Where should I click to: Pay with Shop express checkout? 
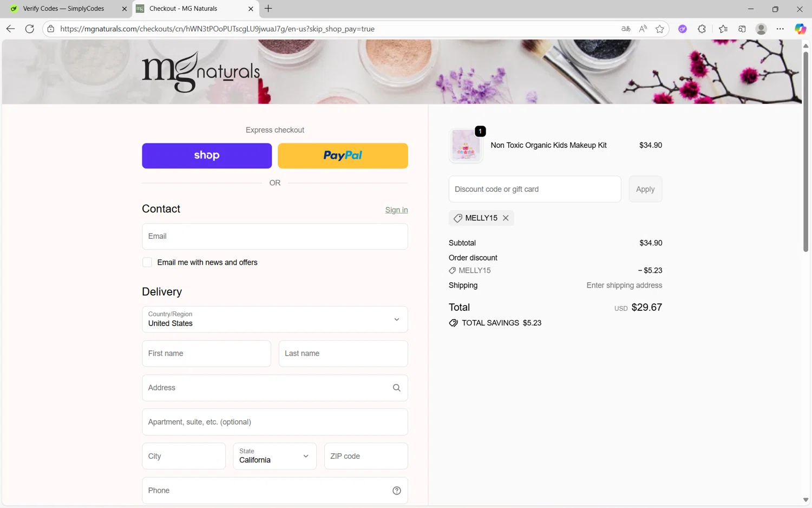click(207, 155)
